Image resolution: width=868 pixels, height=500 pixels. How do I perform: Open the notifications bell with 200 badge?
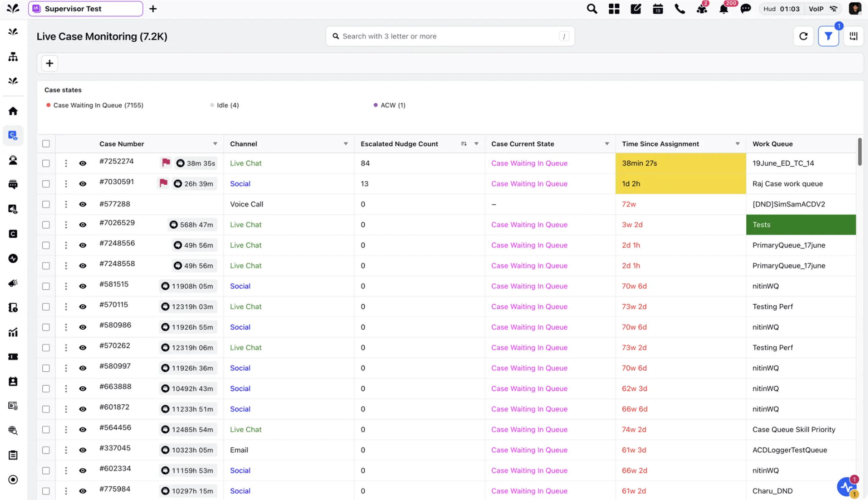pos(724,9)
